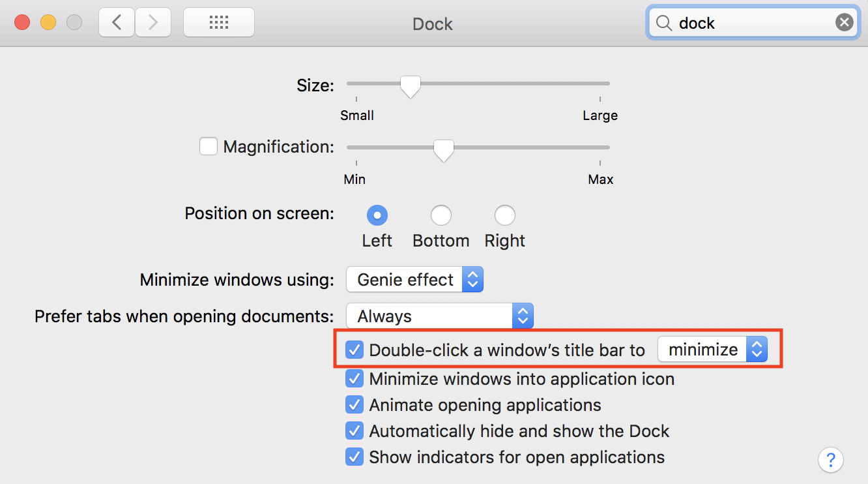Toggle Automatically hide and show the Dock
This screenshot has height=484, width=868.
tap(354, 431)
